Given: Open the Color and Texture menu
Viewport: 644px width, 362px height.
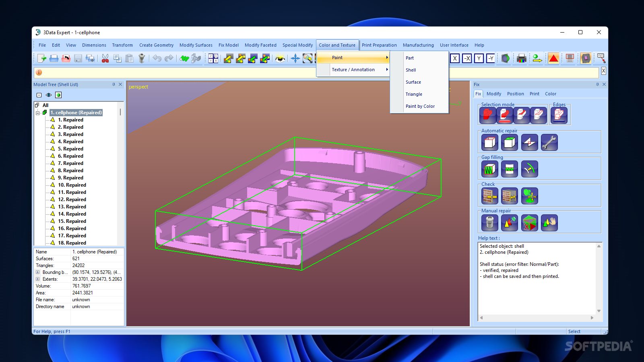Looking at the screenshot, I should 337,45.
